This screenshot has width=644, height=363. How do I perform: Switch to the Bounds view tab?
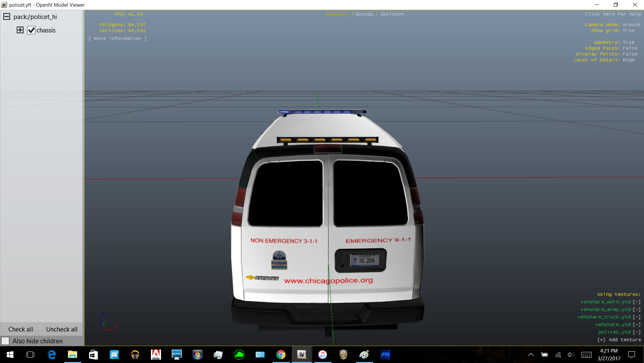[364, 14]
